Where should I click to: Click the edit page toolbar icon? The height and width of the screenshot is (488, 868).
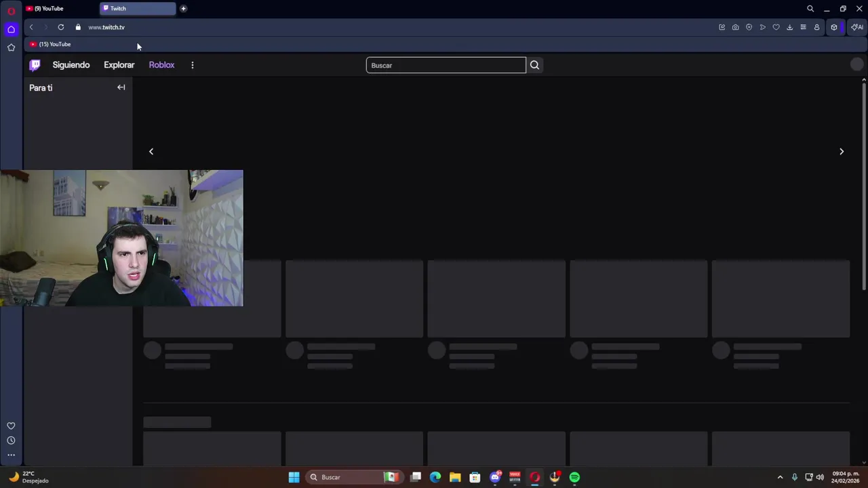722,27
